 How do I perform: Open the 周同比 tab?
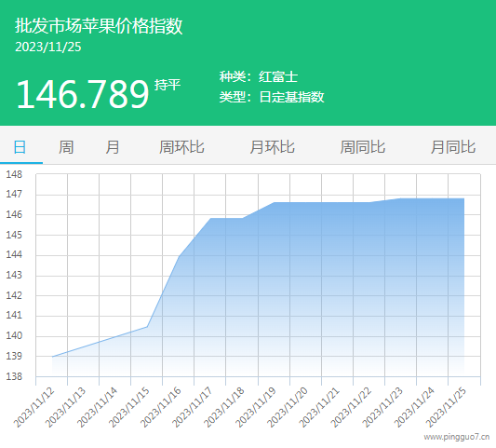[x=363, y=147]
